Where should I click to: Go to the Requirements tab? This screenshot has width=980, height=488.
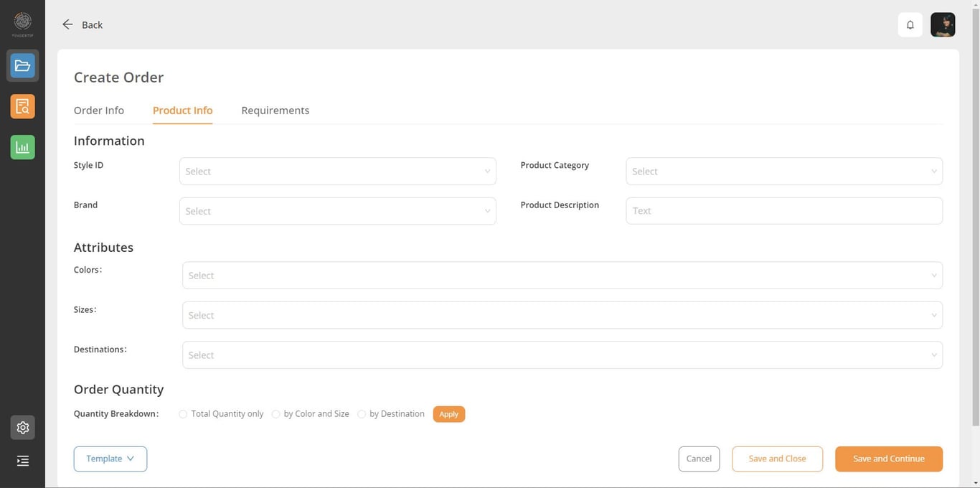(275, 111)
